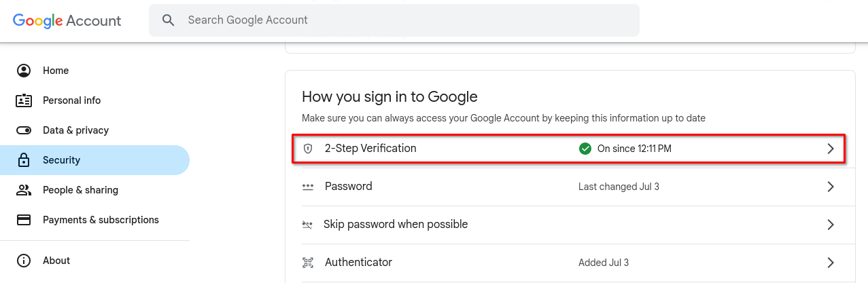Click the Payments credit card icon
This screenshot has height=283, width=868.
[24, 220]
